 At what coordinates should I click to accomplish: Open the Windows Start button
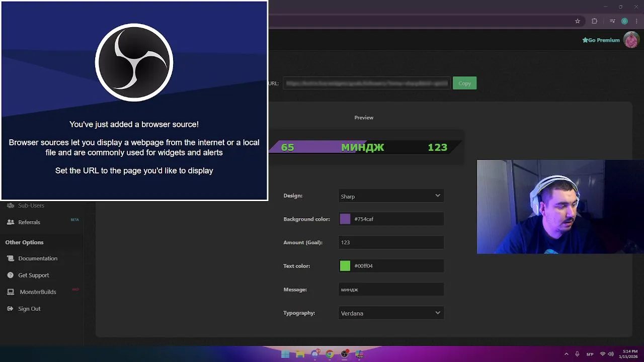[285, 354]
